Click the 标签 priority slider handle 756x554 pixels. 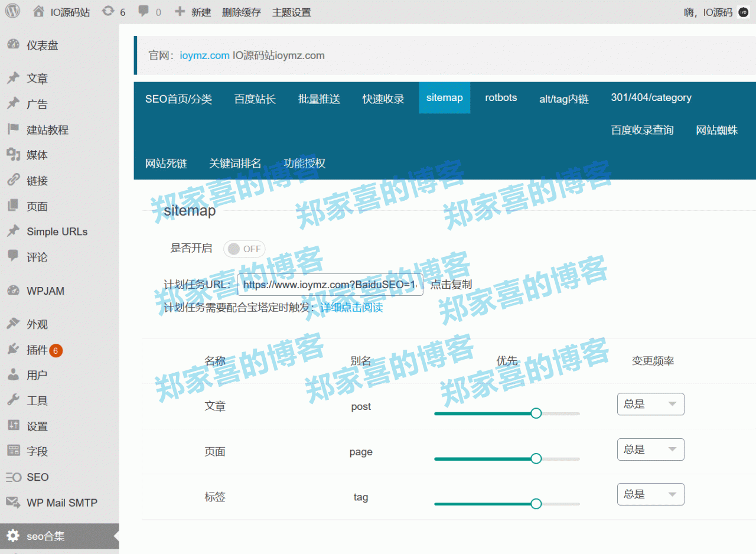536,504
